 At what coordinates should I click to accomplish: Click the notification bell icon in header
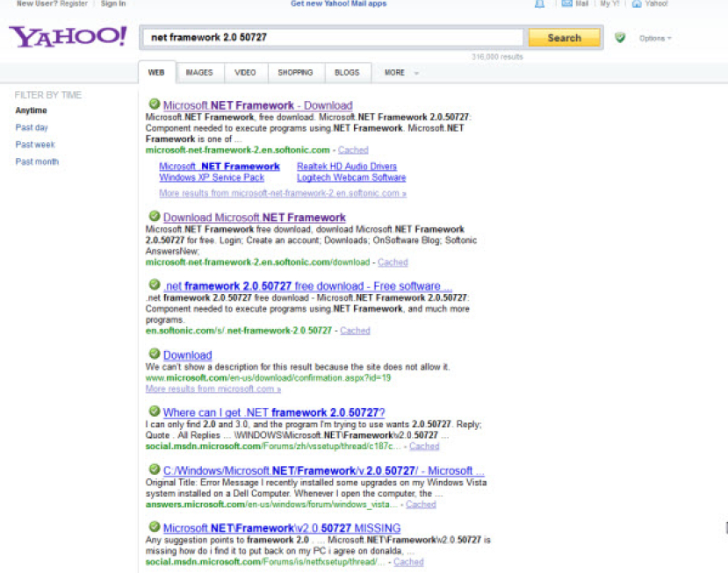coord(539,4)
